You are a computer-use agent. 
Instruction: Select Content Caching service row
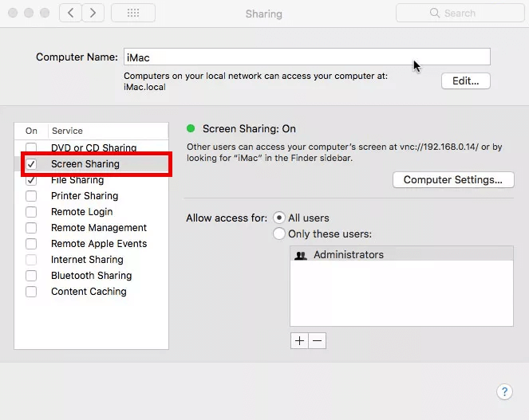click(x=89, y=292)
